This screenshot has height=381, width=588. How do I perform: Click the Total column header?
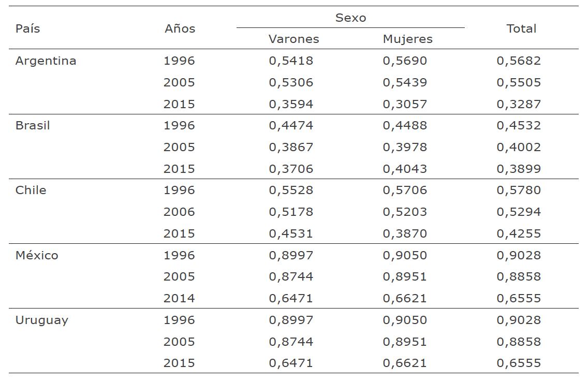(521, 28)
